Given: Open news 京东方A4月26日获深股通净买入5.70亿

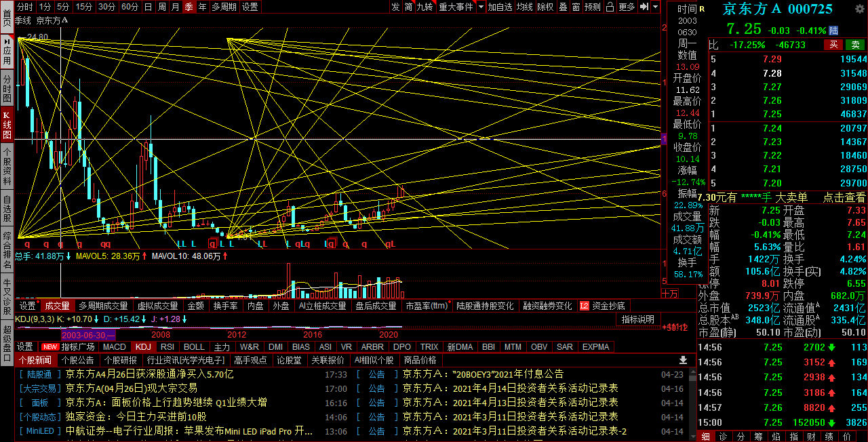Looking at the screenshot, I should 149,374.
